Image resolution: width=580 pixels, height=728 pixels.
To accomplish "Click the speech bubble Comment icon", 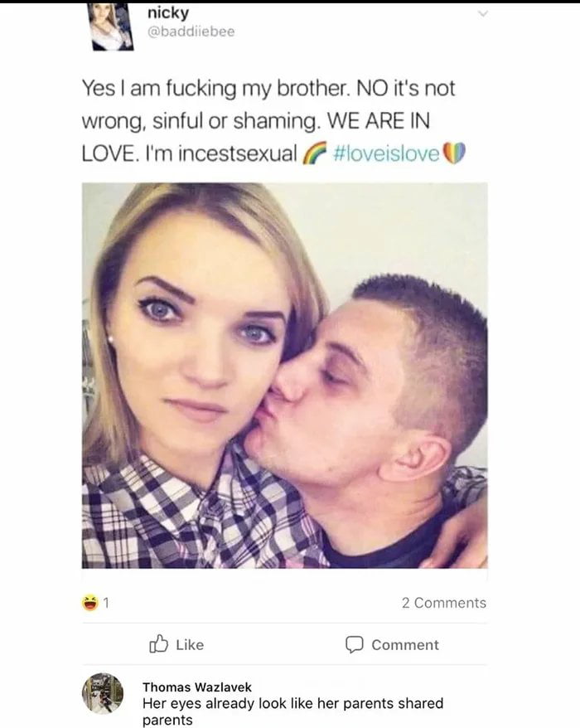I will pyautogui.click(x=354, y=644).
